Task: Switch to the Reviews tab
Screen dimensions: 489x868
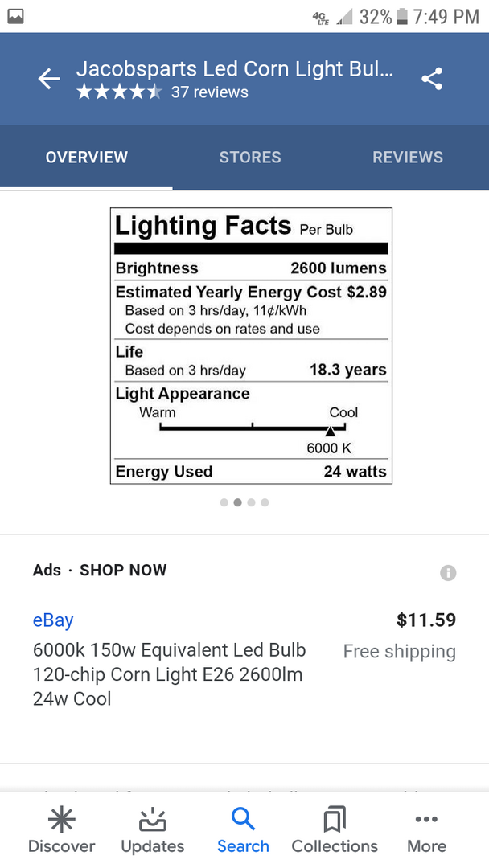Action: (x=407, y=158)
